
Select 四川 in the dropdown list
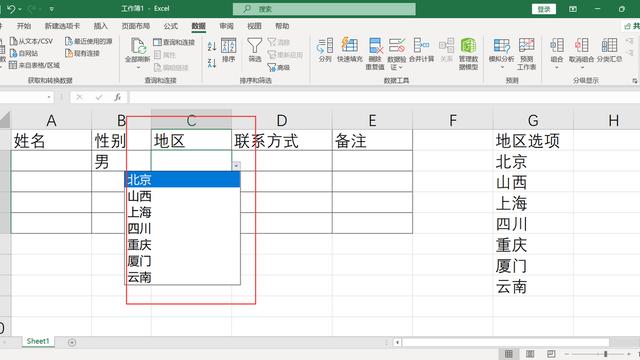pyautogui.click(x=182, y=229)
